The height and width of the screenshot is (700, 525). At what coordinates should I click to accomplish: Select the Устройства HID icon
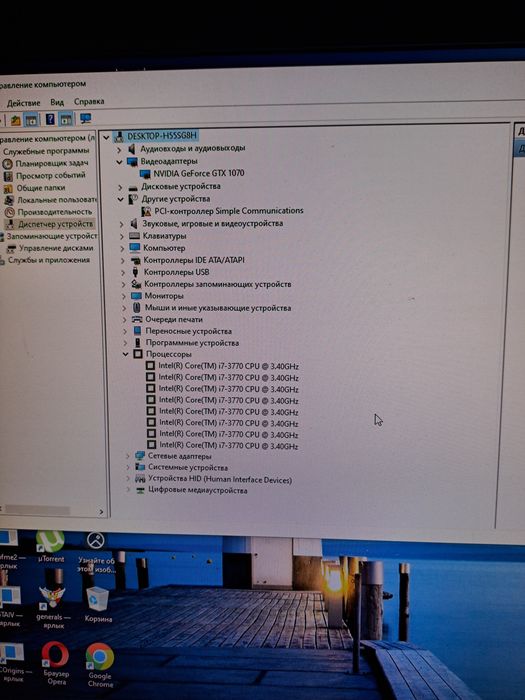140,479
